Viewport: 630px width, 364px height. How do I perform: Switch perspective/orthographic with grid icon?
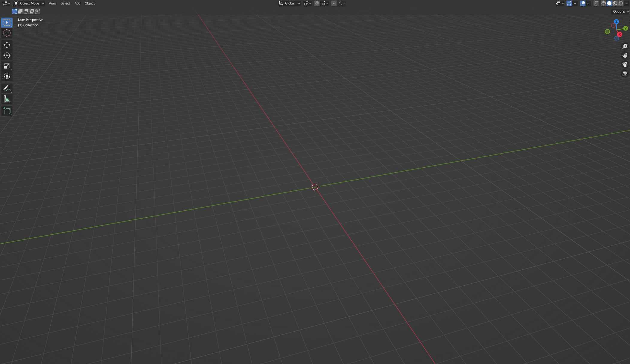[625, 73]
